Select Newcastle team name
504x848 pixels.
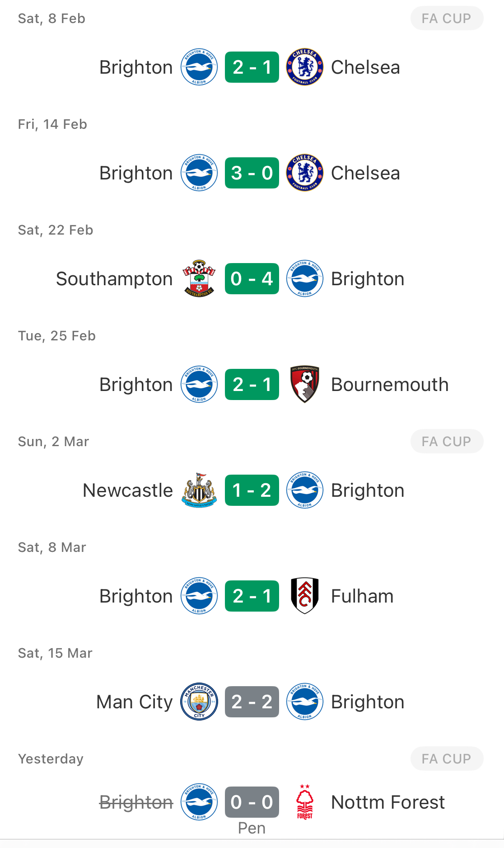(x=128, y=490)
